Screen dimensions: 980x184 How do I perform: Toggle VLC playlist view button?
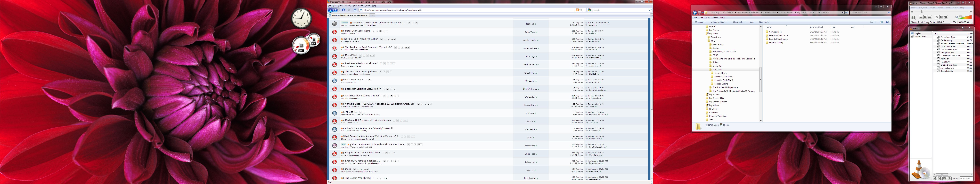point(942,17)
